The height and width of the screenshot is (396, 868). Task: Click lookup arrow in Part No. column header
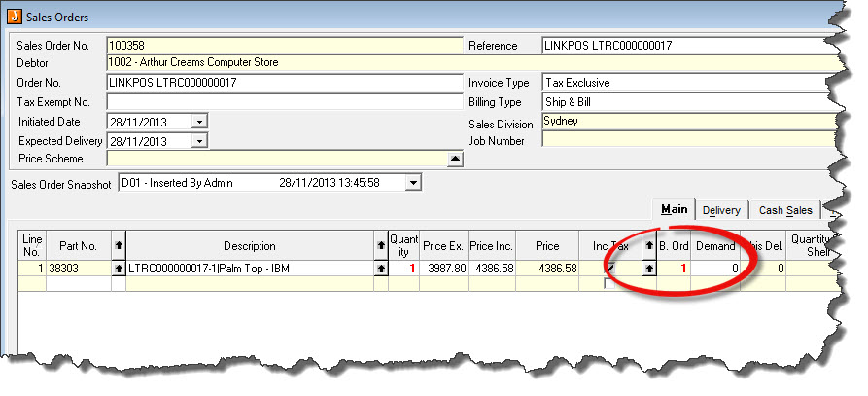tap(119, 245)
